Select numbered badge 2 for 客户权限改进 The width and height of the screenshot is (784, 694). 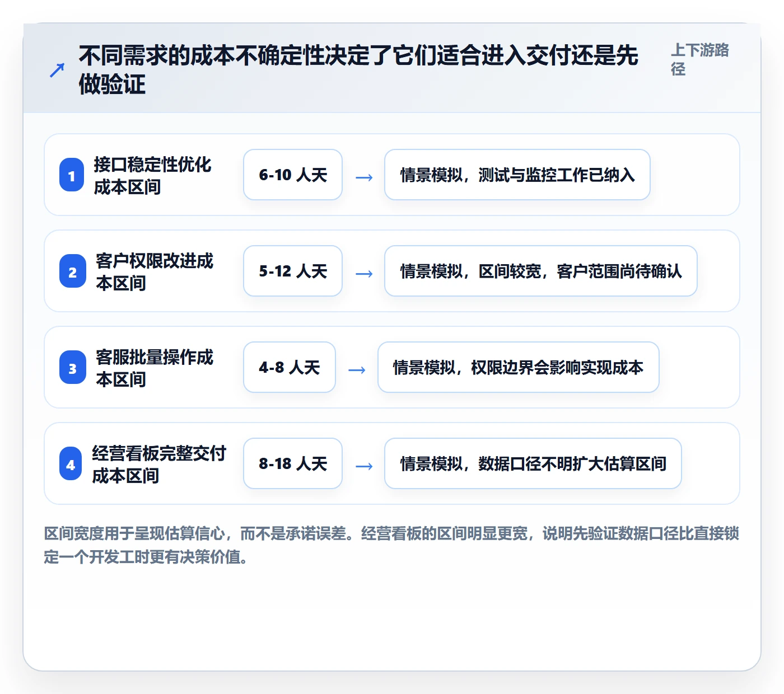point(73,271)
